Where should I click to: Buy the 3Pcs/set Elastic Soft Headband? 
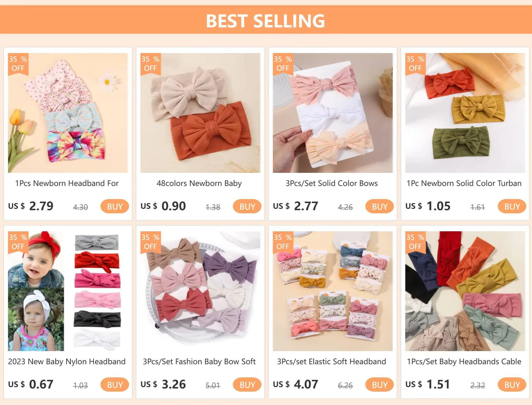[380, 385]
